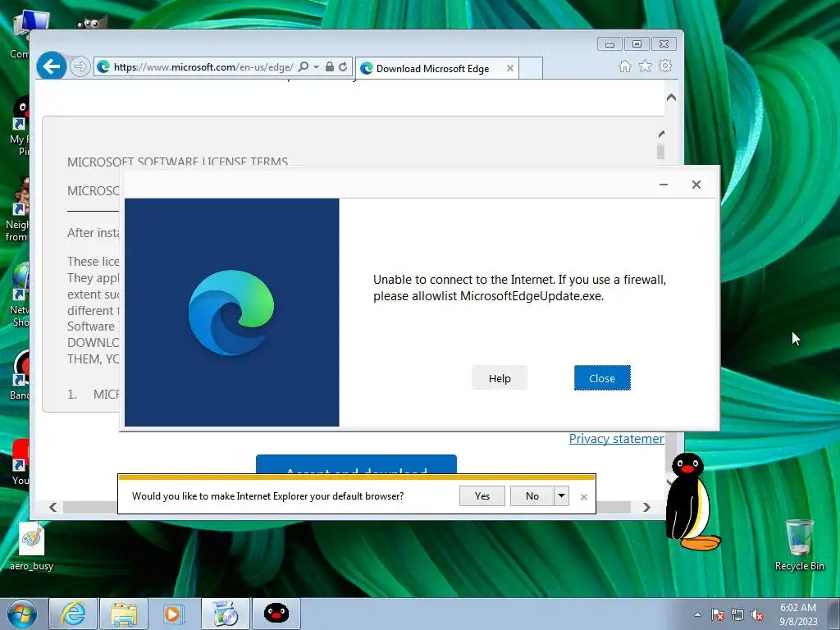Close the Edge installer dialog with the X
This screenshot has height=630, width=840.
[696, 185]
